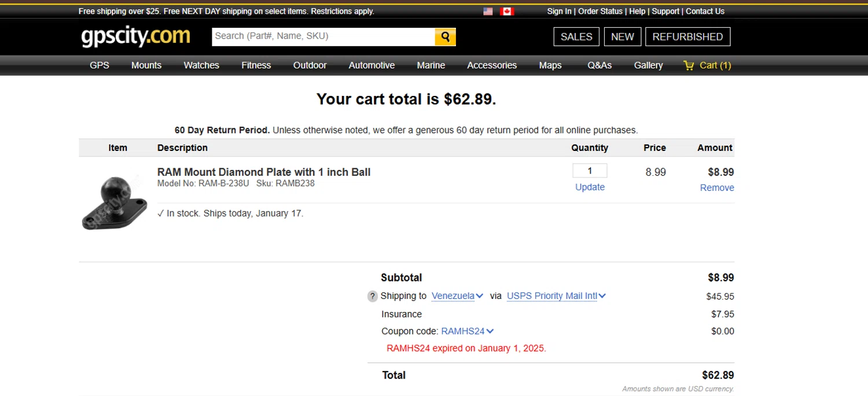Open the RAMHS24 coupon code dropdown
The image size is (868, 396).
(467, 331)
